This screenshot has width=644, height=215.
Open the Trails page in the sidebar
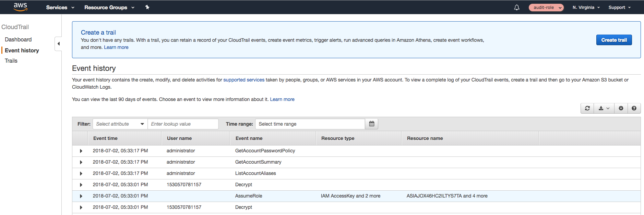11,61
